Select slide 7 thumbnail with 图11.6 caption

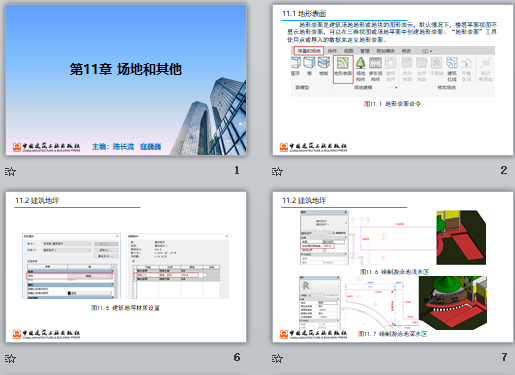[x=393, y=267]
